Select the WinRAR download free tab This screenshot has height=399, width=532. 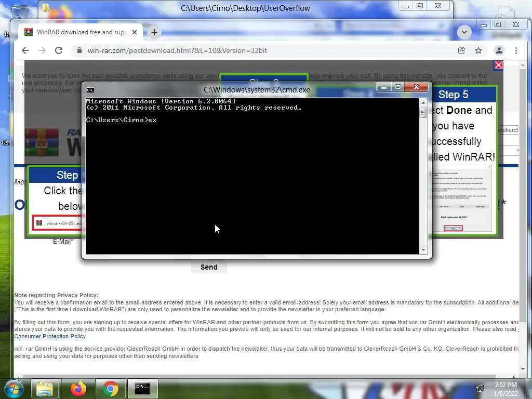(x=81, y=32)
